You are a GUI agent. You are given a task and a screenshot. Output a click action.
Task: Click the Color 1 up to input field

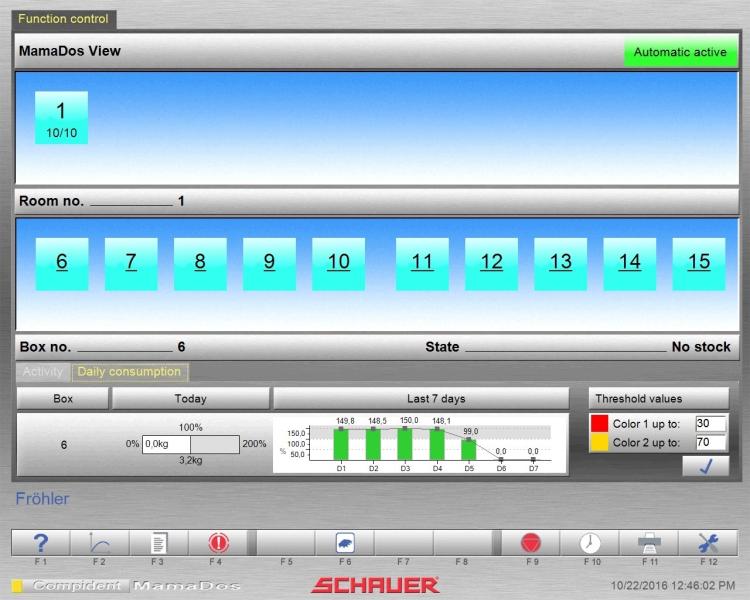(x=710, y=423)
